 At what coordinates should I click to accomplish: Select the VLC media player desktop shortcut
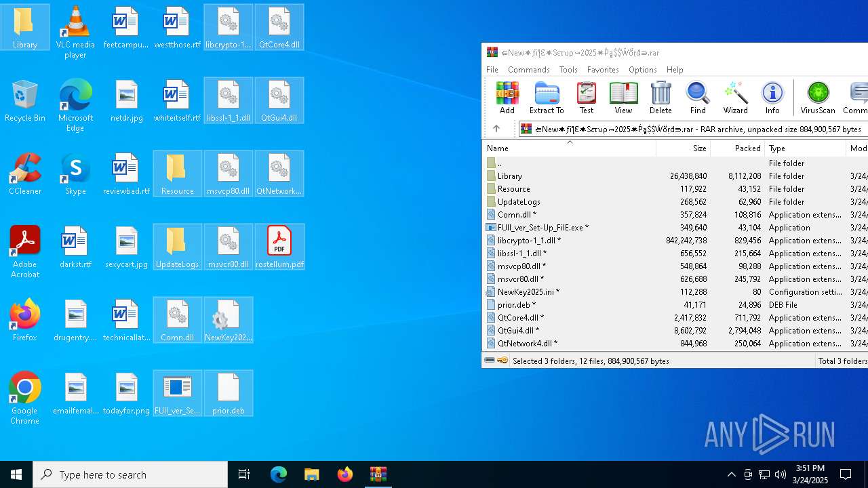click(75, 32)
